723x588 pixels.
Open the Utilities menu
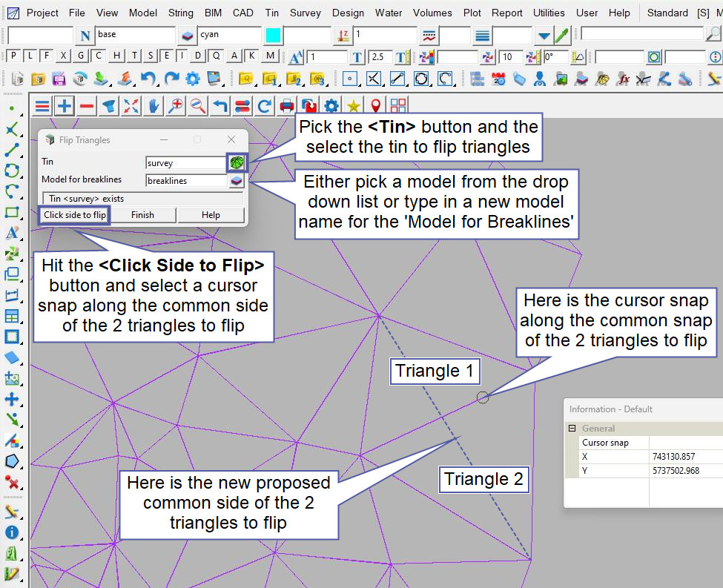[549, 13]
